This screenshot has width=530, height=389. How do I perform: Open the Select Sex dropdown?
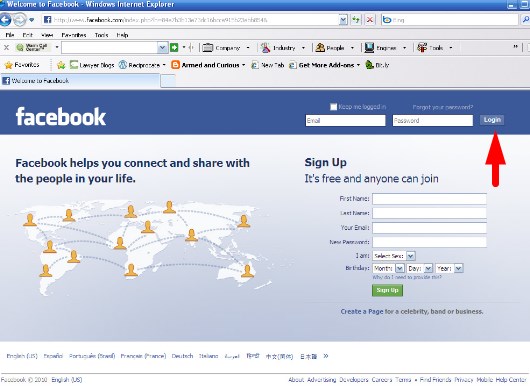pos(394,256)
